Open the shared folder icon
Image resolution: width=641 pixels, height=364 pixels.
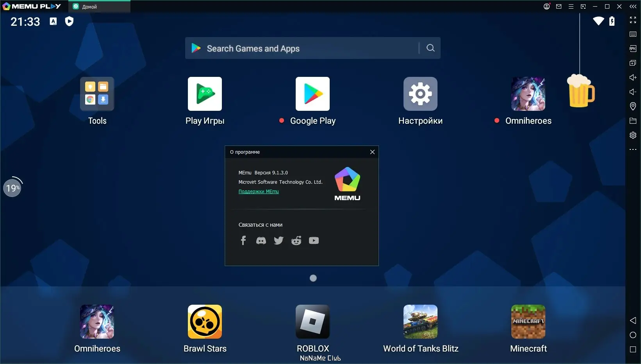point(633,121)
